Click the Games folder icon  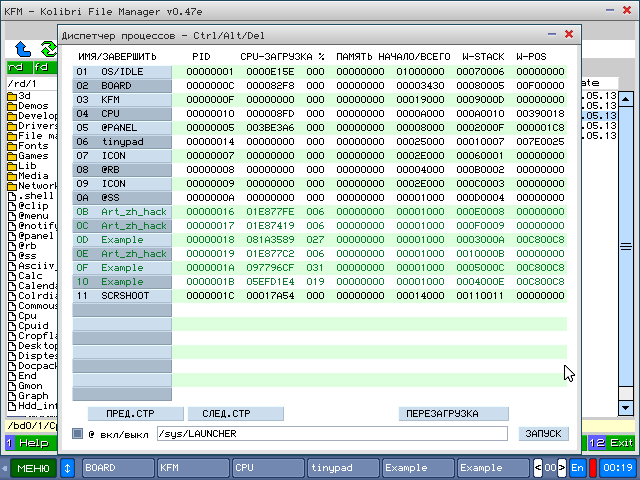(x=12, y=156)
